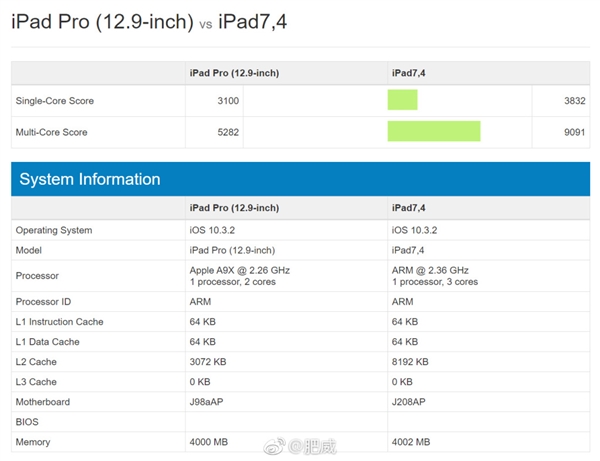This screenshot has width=600, height=461.
Task: Click the "L1 Data Cache" row label
Action: tap(47, 342)
